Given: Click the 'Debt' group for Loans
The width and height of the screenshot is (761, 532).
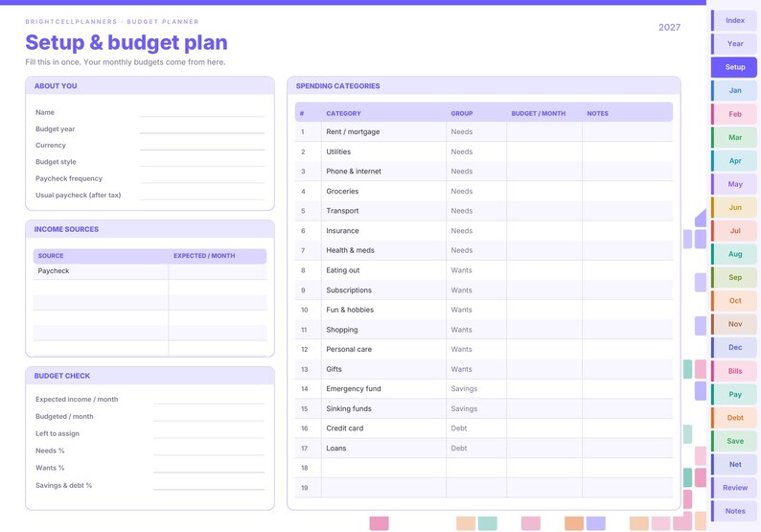Looking at the screenshot, I should (476, 448).
